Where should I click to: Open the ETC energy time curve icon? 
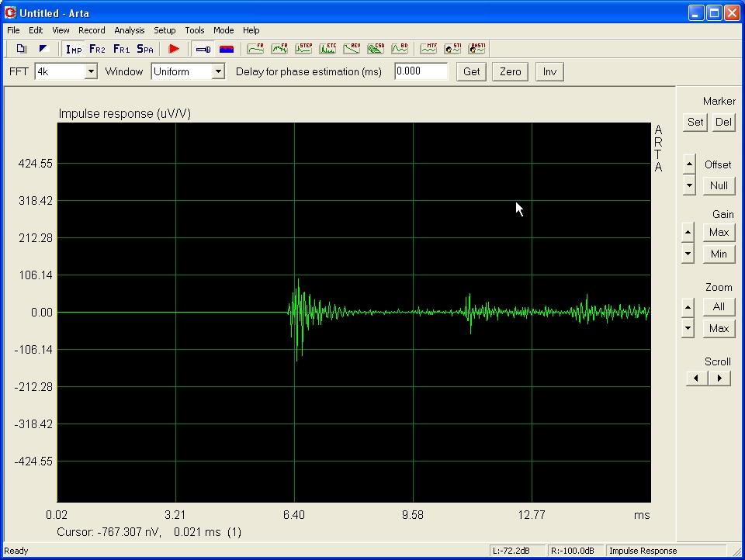(x=327, y=48)
